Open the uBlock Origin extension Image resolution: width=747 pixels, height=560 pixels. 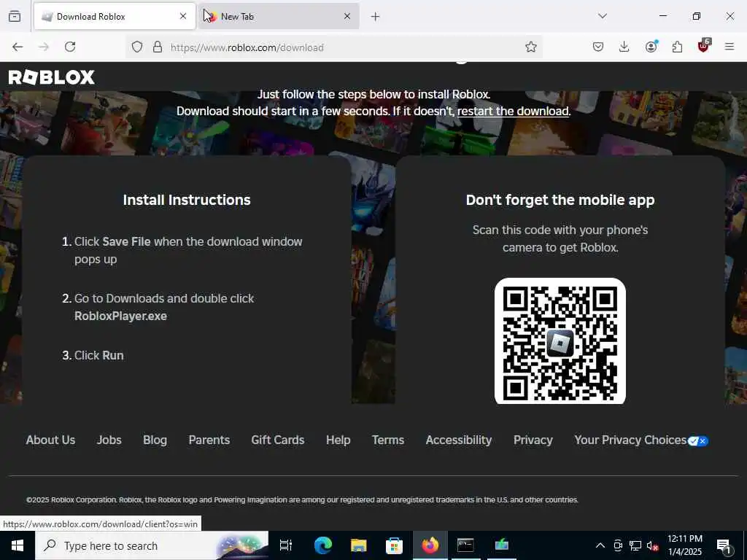click(704, 46)
